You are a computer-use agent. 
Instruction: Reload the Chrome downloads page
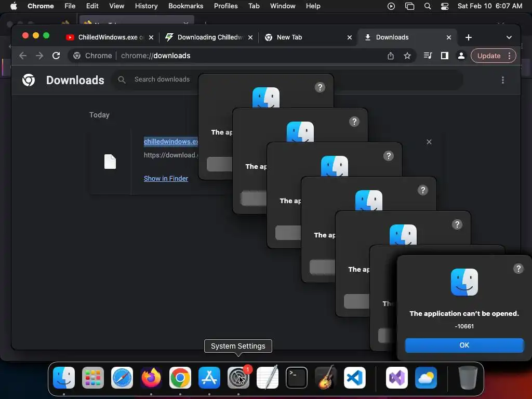click(56, 56)
